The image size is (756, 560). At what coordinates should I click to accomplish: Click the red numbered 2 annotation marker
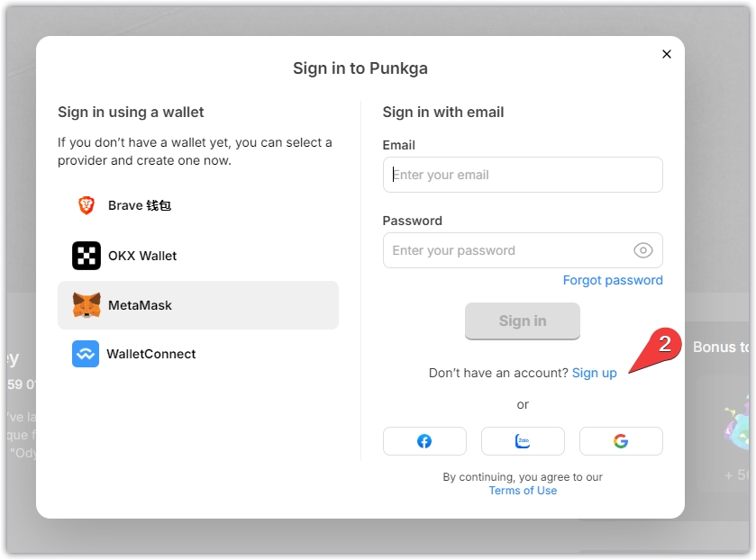click(x=665, y=344)
